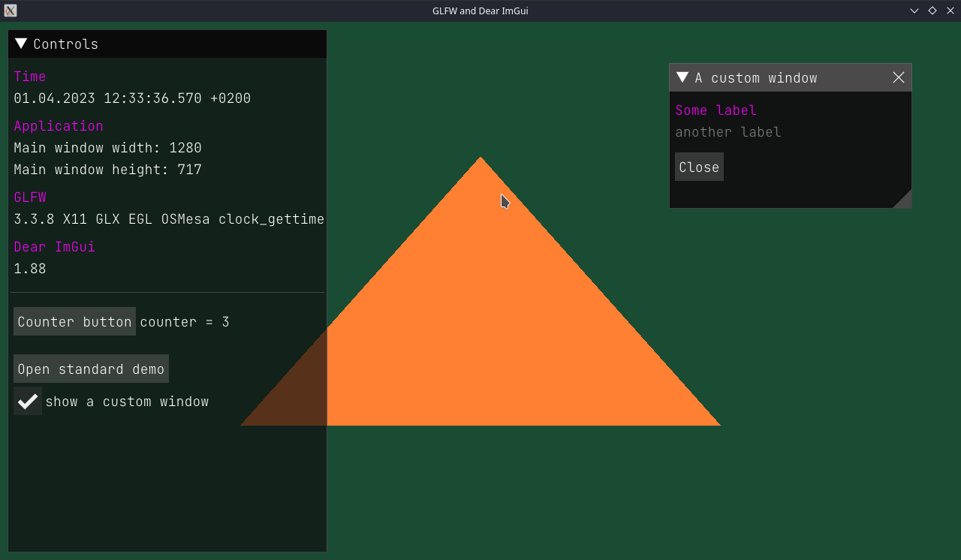
Task: Uncheck 'show a custom window' checkbox
Action: pyautogui.click(x=28, y=401)
